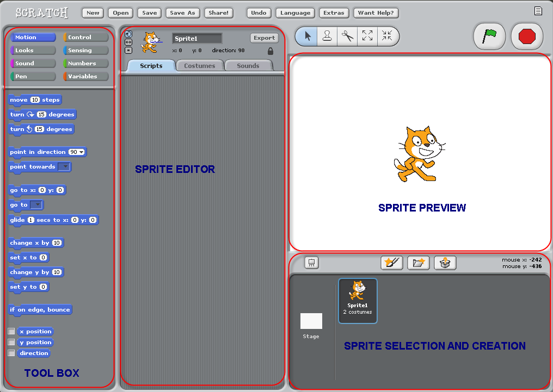Open point towards dropdown
This screenshot has width=553, height=392.
[64, 166]
